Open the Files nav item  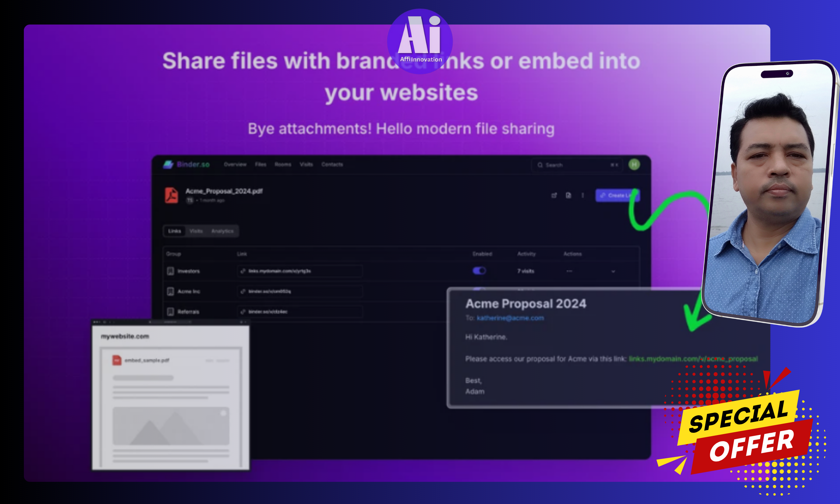[260, 164]
